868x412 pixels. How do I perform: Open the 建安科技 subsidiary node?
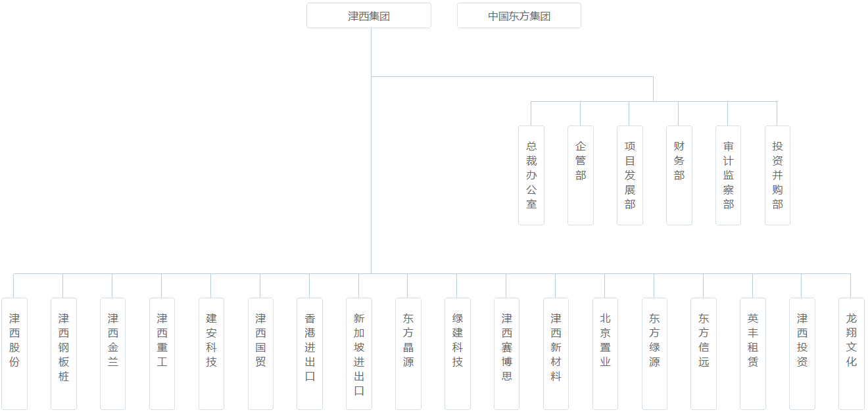211,354
